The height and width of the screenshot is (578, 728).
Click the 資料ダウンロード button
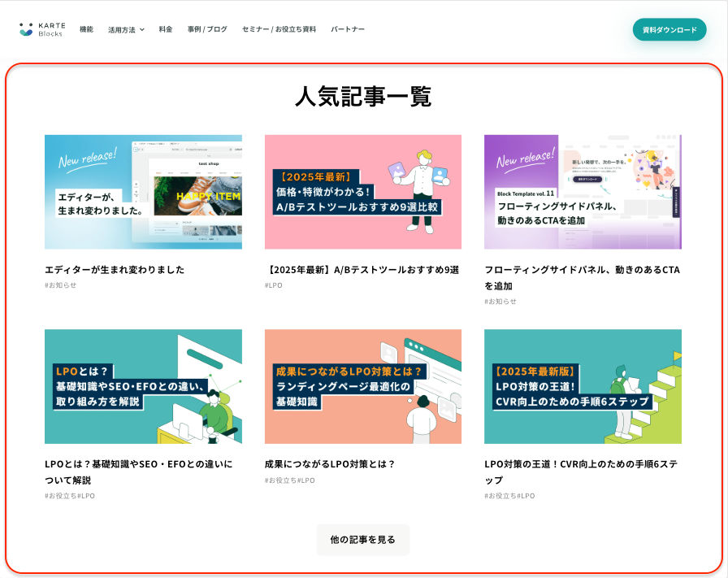coord(669,30)
